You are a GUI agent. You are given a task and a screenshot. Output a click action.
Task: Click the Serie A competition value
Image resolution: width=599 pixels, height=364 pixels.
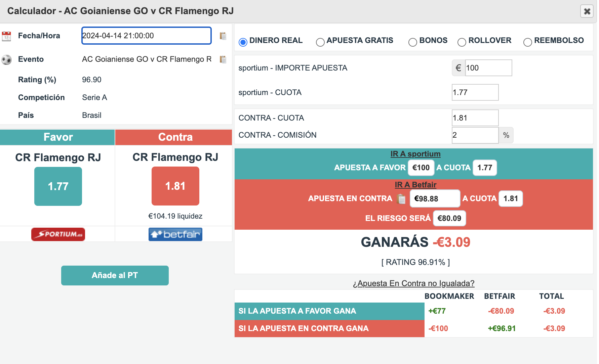[94, 98]
